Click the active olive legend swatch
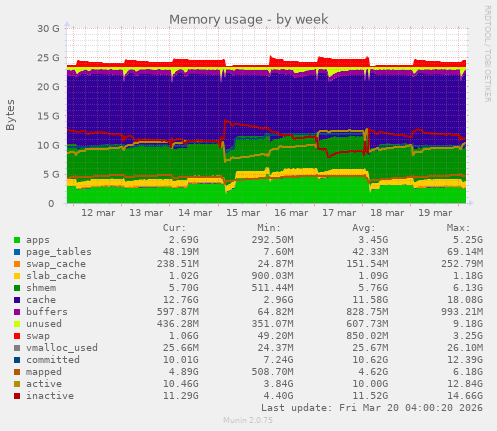Screen dimensions: 497x431 pyautogui.click(x=17, y=384)
